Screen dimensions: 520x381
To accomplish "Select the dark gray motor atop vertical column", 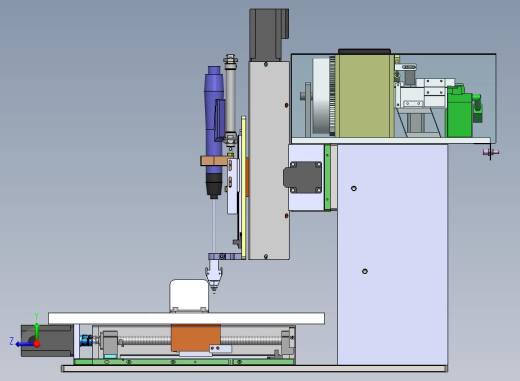I will pyautogui.click(x=269, y=35).
